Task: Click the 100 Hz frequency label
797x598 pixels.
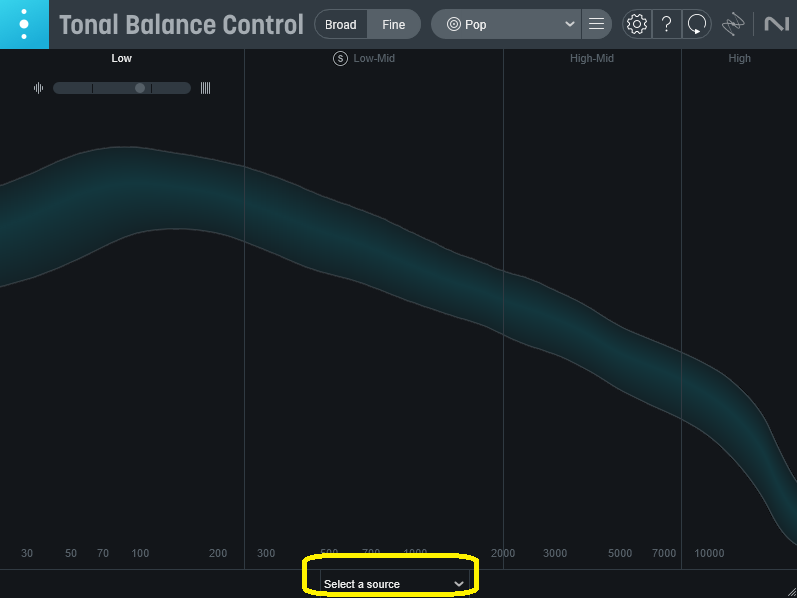Action: (140, 553)
